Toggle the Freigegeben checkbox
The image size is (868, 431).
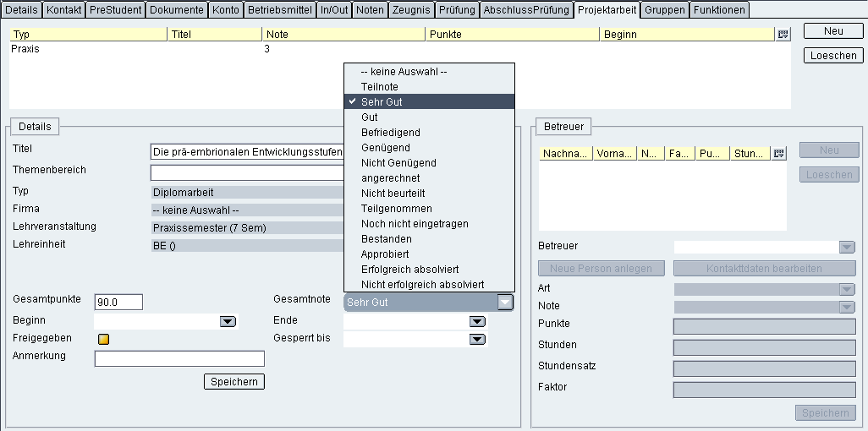pos(104,340)
